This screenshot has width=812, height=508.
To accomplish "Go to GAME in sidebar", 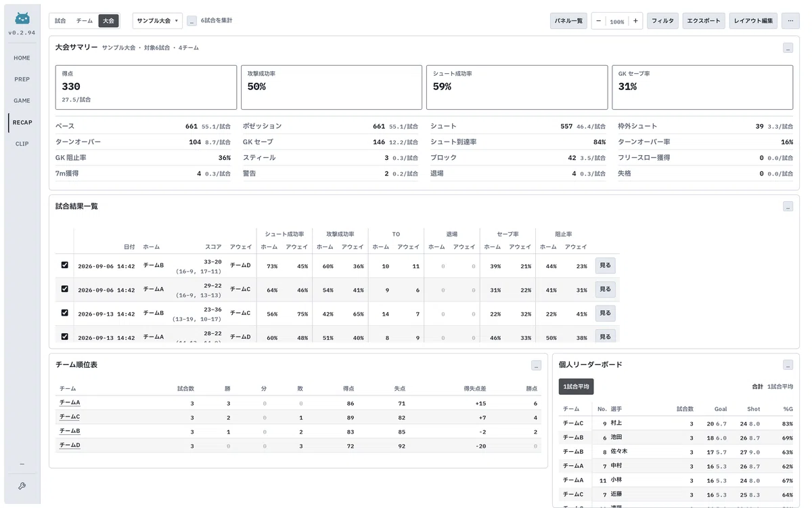I will point(22,101).
